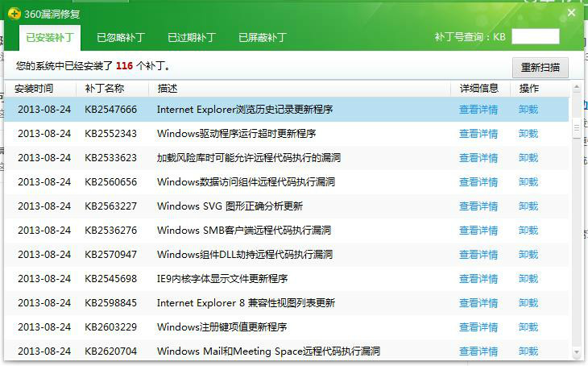Sort by the 安装时间 column header
This screenshot has width=588, height=366.
pyautogui.click(x=34, y=89)
